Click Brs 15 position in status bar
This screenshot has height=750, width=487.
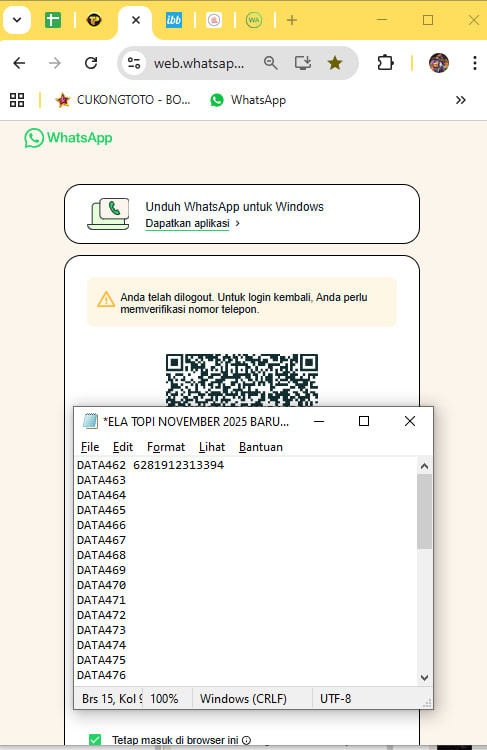(x=112, y=699)
